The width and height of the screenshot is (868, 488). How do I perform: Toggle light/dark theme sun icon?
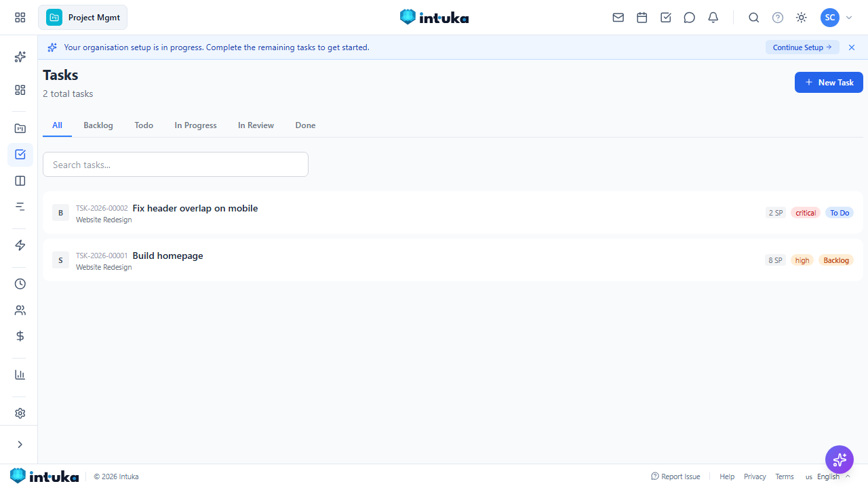pos(802,18)
